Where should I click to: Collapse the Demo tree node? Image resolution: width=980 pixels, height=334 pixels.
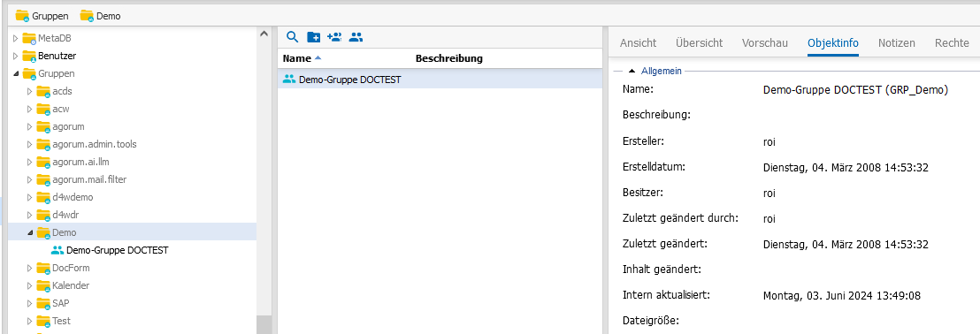[29, 233]
